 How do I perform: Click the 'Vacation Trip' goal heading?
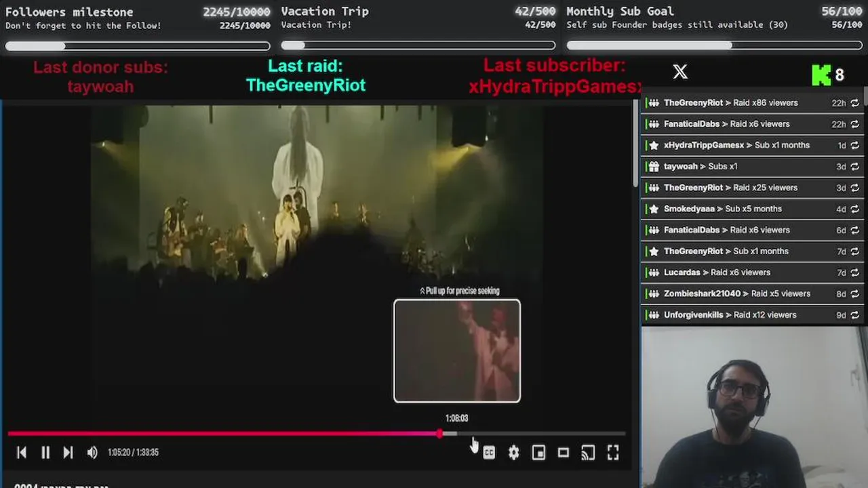click(325, 11)
